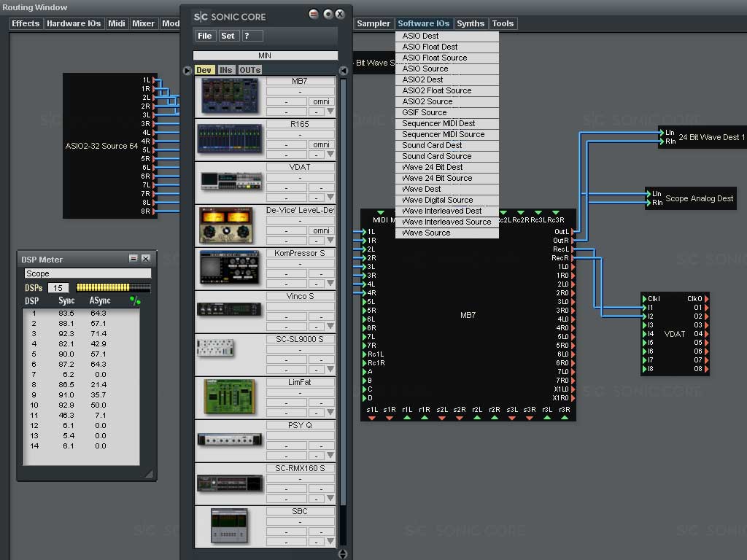Image resolution: width=747 pixels, height=560 pixels.
Task: Select the VDAT recorder device icon
Action: pos(231,182)
